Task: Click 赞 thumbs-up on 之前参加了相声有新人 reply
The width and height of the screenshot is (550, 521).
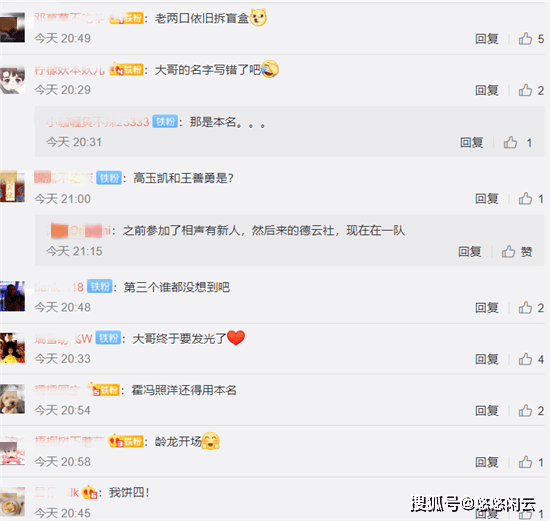Action: click(516, 251)
